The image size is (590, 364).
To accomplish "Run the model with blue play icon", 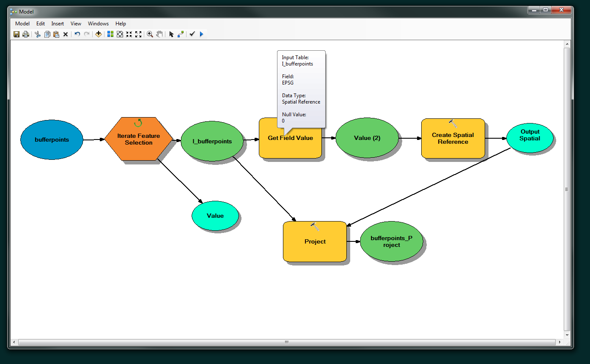I will click(201, 34).
